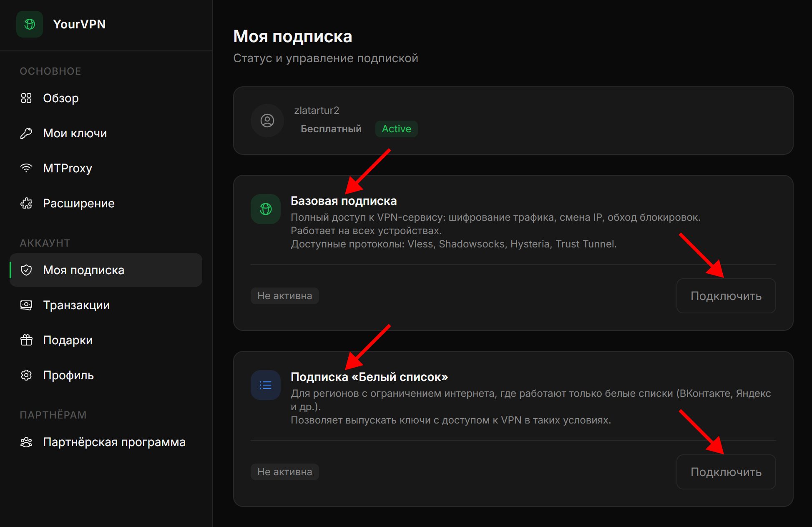
Task: Click the Не активна badge under Базовая подписка
Action: [284, 296]
